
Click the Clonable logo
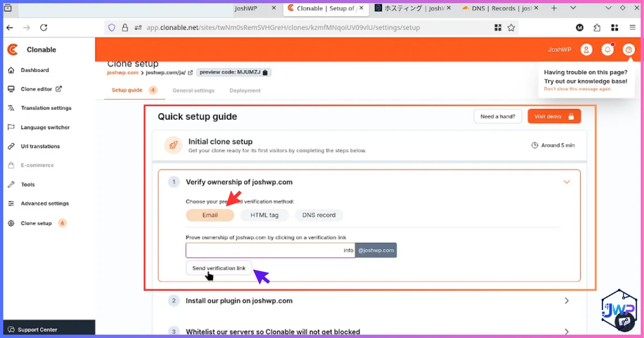(32, 49)
